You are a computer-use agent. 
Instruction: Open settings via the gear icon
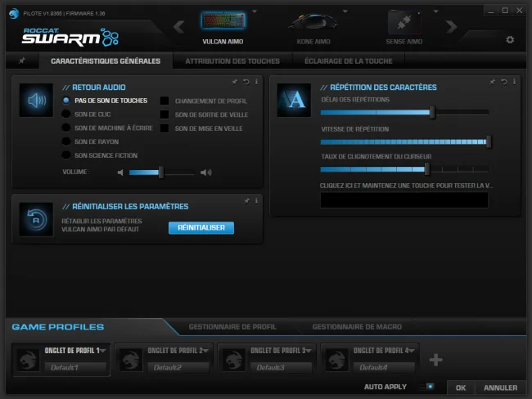510,40
